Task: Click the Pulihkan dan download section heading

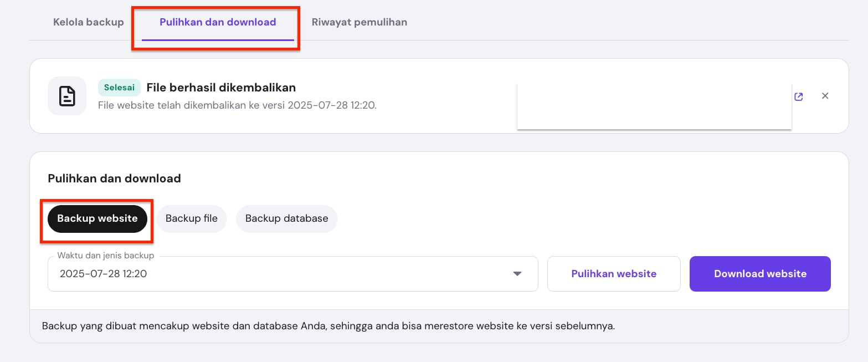Action: (114, 179)
